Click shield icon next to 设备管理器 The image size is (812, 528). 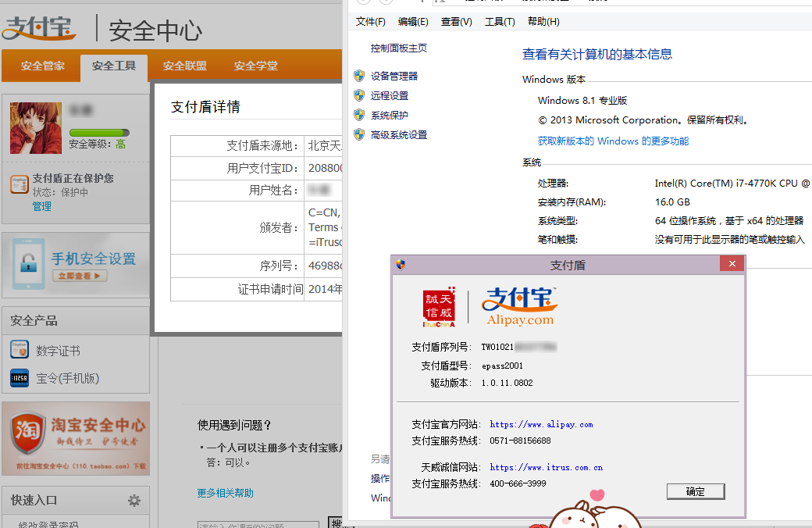pos(359,76)
